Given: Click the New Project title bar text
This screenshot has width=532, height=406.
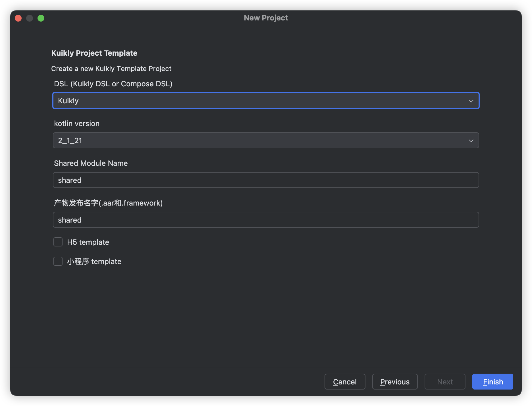Looking at the screenshot, I should point(266,18).
